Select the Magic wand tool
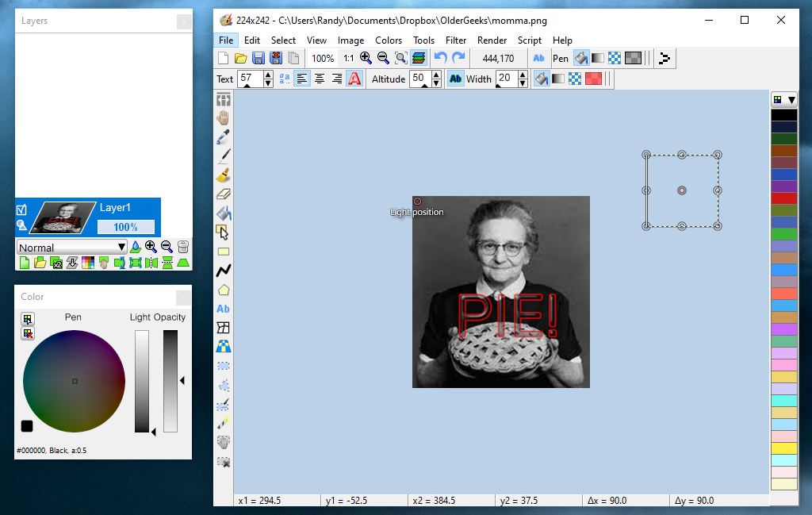 point(223,423)
